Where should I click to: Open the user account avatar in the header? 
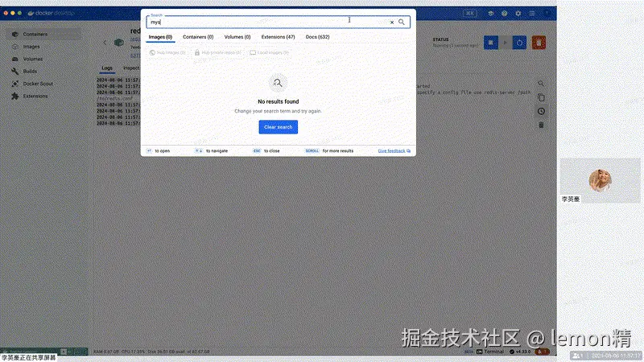[x=547, y=13]
